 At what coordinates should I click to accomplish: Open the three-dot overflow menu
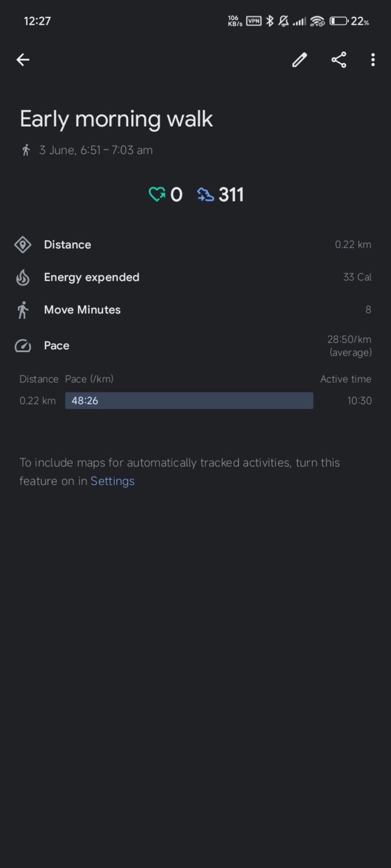click(373, 60)
